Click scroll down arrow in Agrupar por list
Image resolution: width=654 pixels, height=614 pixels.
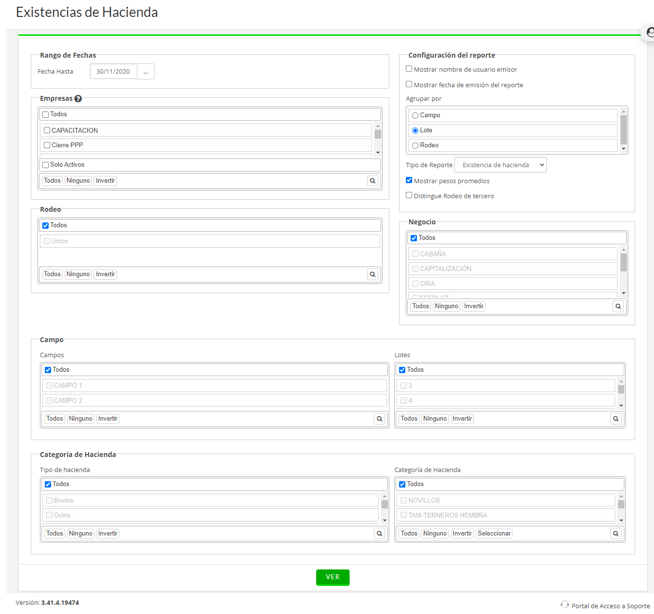point(624,149)
